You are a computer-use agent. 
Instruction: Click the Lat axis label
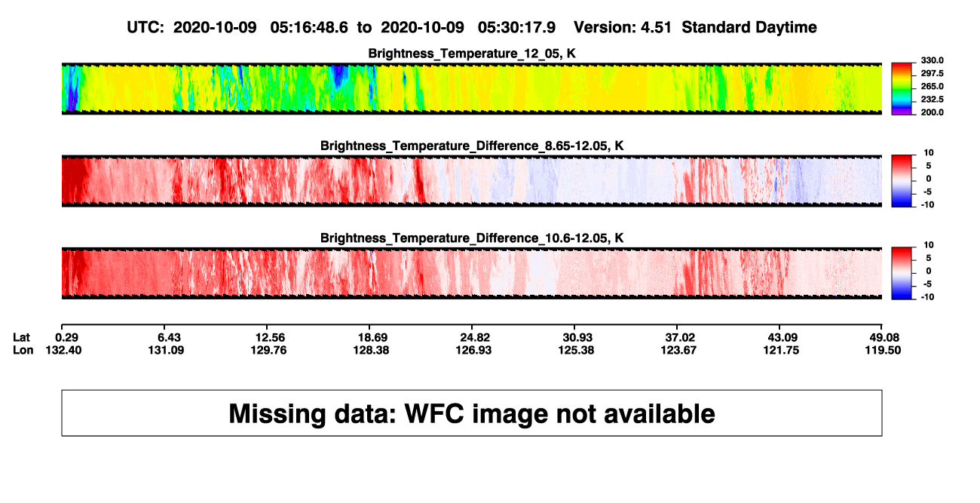point(23,336)
